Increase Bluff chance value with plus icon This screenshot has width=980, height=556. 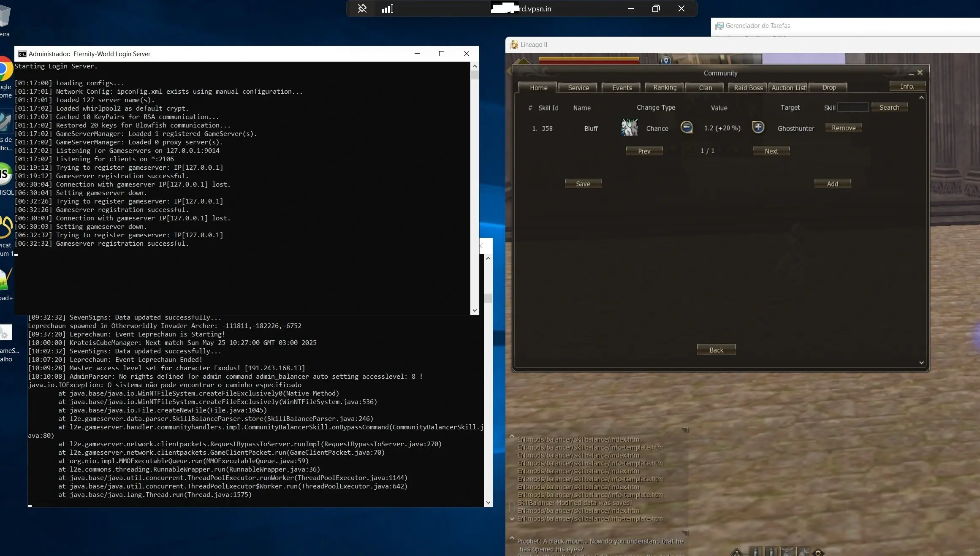coord(758,127)
